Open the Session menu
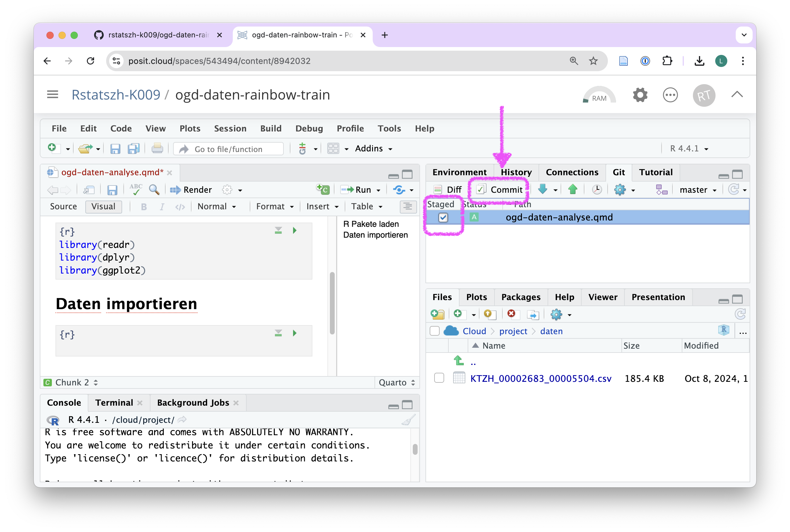790x532 pixels. tap(230, 128)
